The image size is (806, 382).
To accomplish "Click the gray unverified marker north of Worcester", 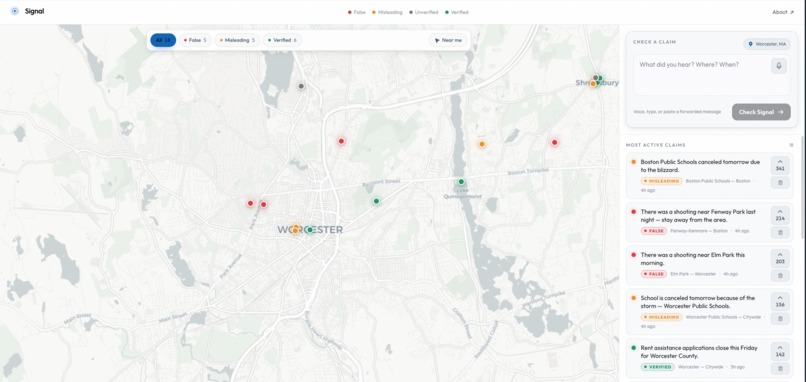I will pyautogui.click(x=301, y=86).
